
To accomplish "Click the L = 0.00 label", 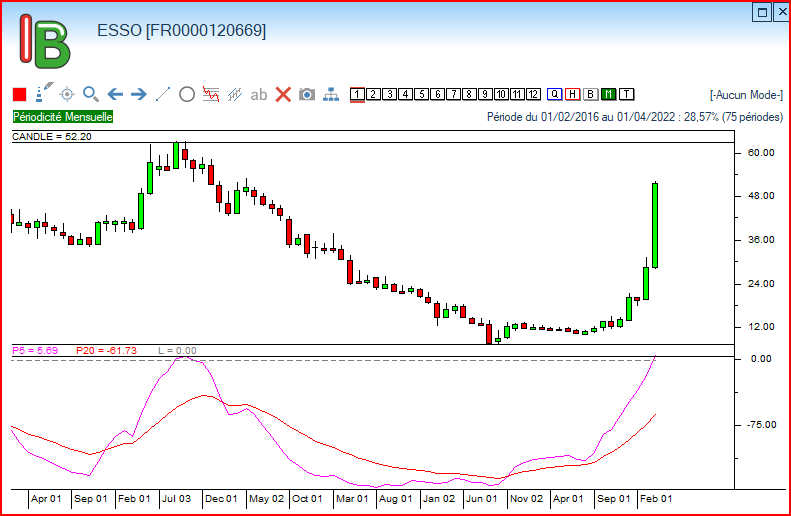I will coord(177,351).
